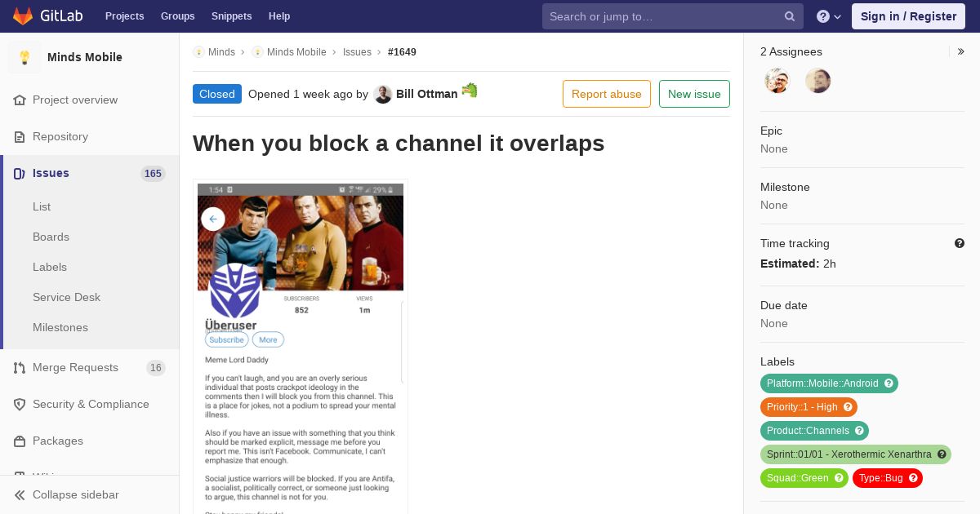
Task: Click the Report abuse button
Action: [x=607, y=94]
